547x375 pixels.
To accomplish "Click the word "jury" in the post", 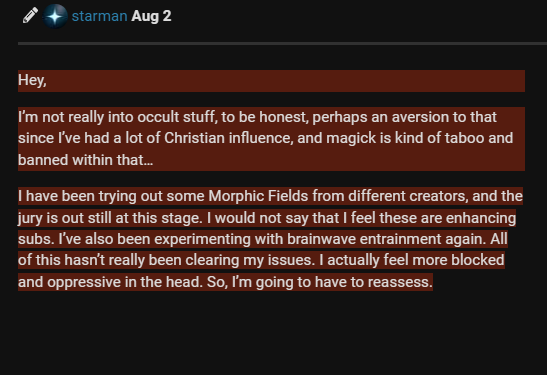I will pyautogui.click(x=30, y=218).
